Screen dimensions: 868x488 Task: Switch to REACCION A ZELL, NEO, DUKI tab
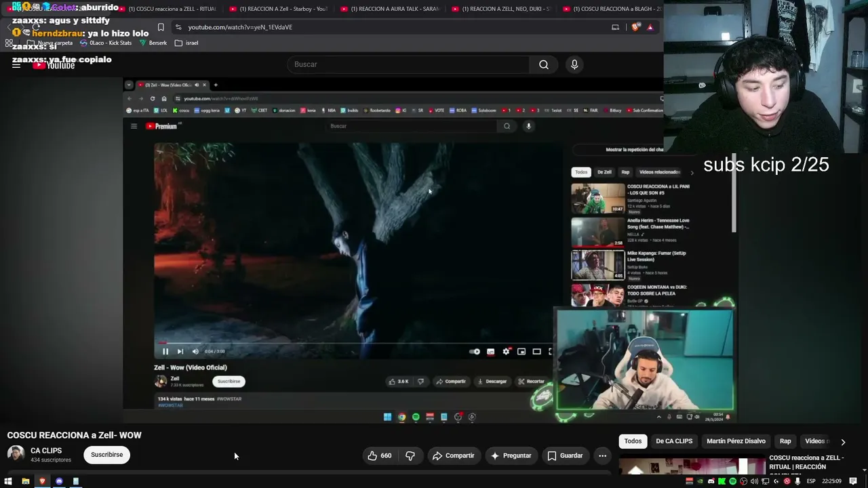[502, 9]
